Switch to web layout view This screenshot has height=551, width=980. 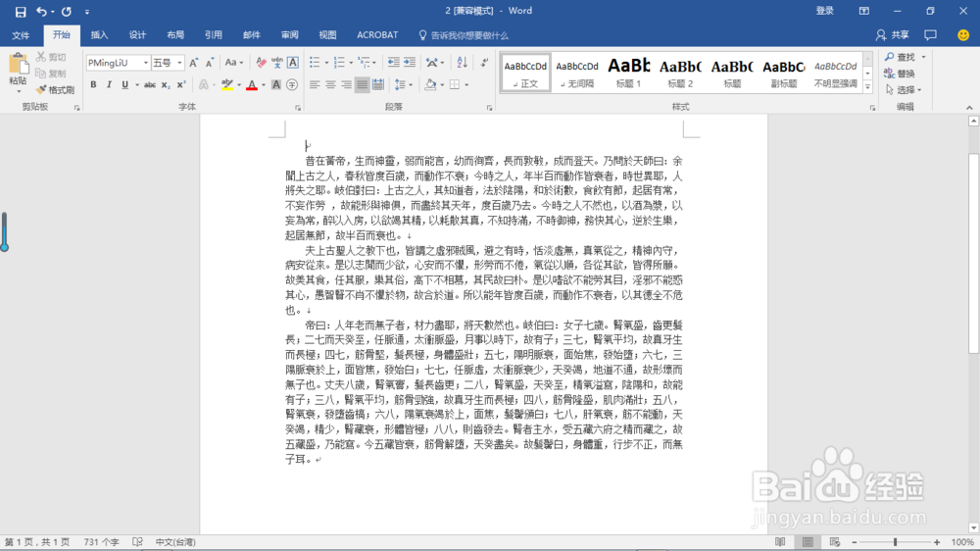(834, 542)
